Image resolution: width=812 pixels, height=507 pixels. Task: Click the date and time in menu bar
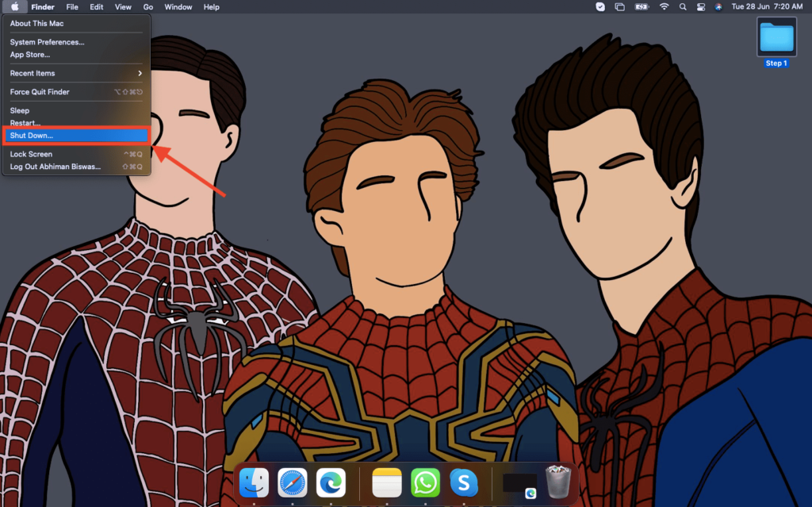point(768,7)
